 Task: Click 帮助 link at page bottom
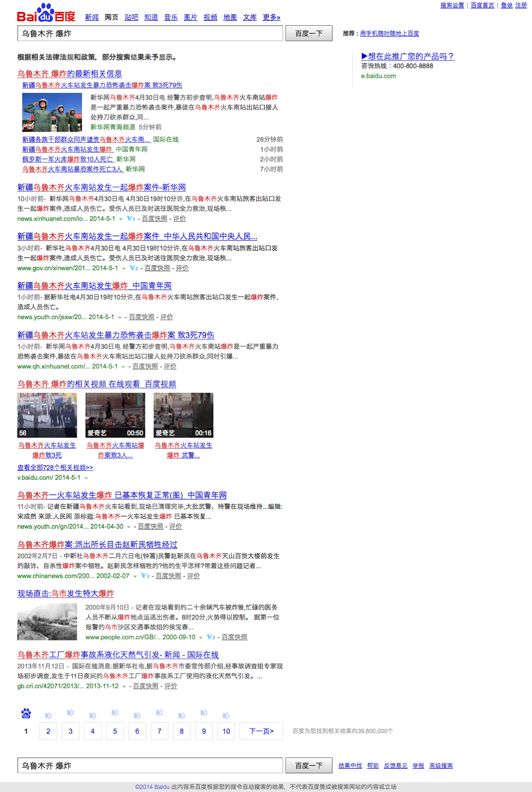[373, 766]
